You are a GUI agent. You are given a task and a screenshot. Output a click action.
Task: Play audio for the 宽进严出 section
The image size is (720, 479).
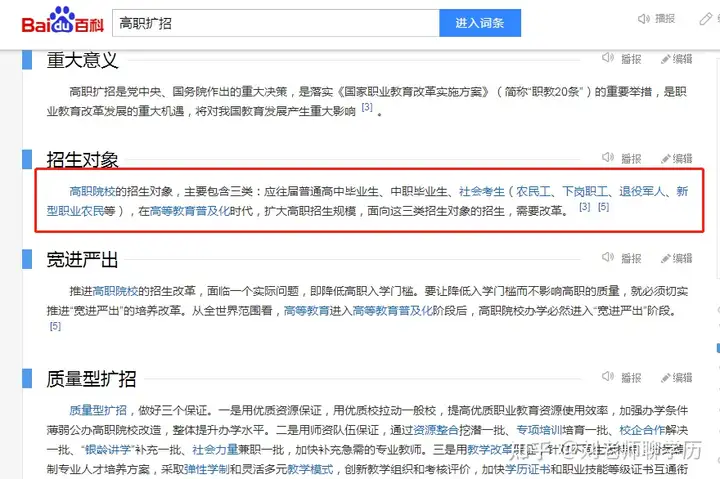click(x=622, y=258)
